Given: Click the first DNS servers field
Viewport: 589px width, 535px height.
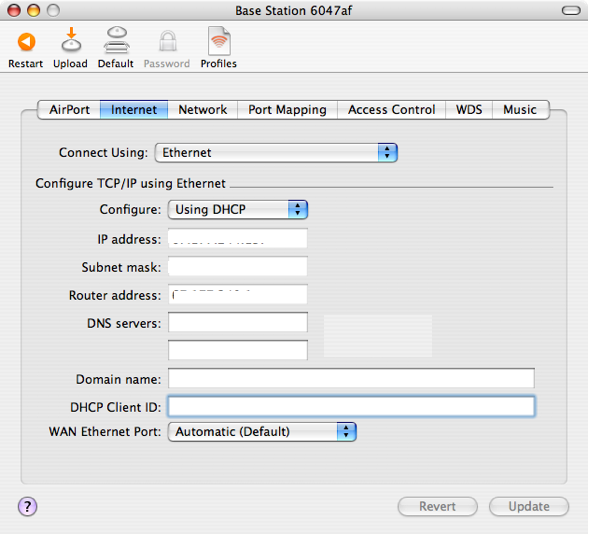Looking at the screenshot, I should [x=238, y=322].
